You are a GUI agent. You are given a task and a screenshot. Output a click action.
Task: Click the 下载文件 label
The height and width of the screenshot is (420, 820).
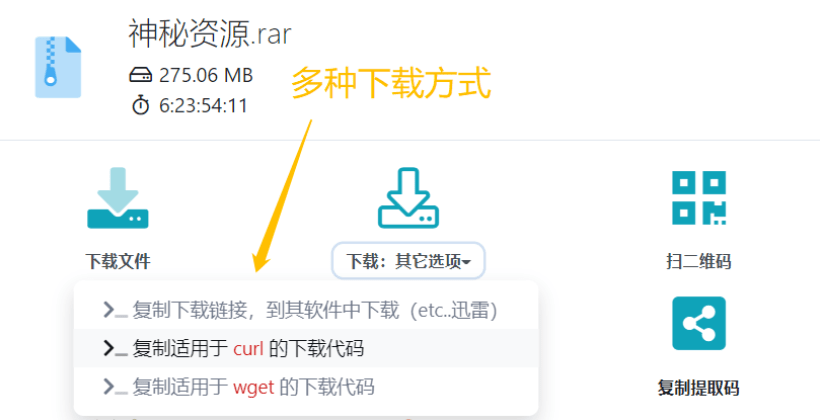pos(118,261)
